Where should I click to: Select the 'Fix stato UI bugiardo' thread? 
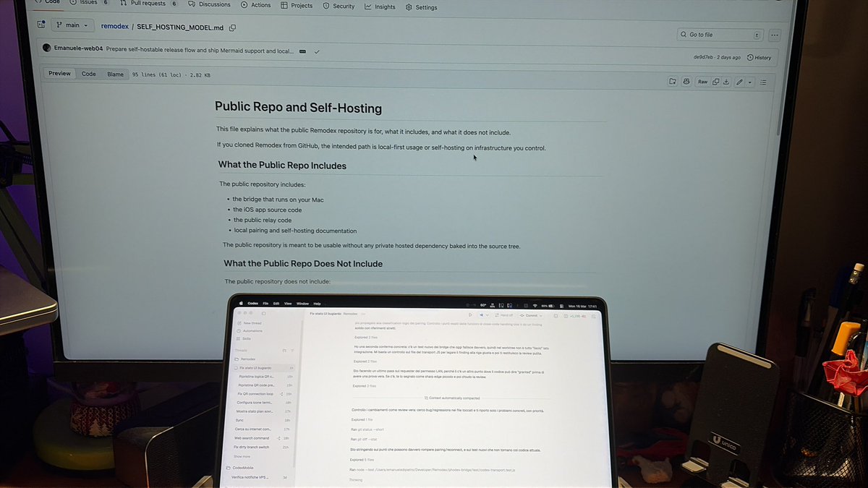264,368
